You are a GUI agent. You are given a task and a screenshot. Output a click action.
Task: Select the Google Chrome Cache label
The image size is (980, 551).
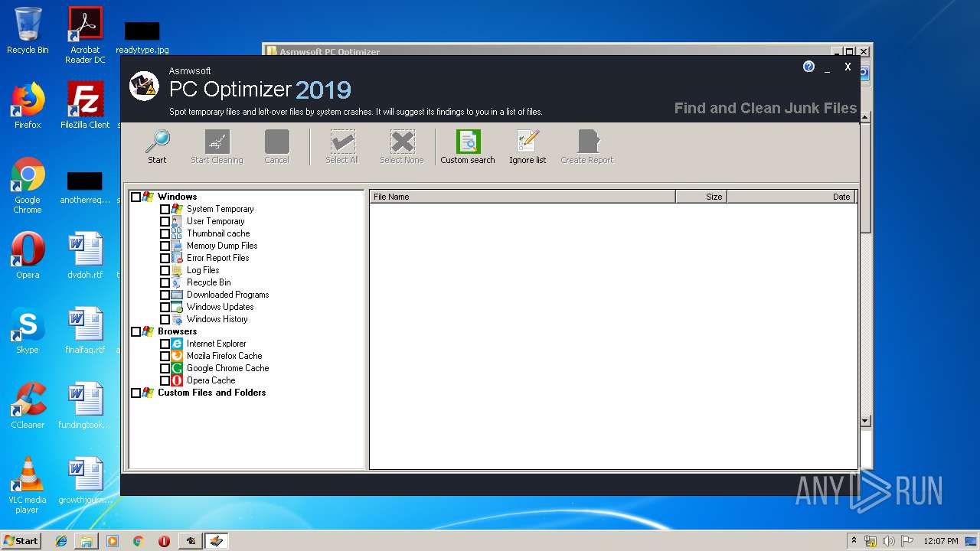pyautogui.click(x=227, y=368)
